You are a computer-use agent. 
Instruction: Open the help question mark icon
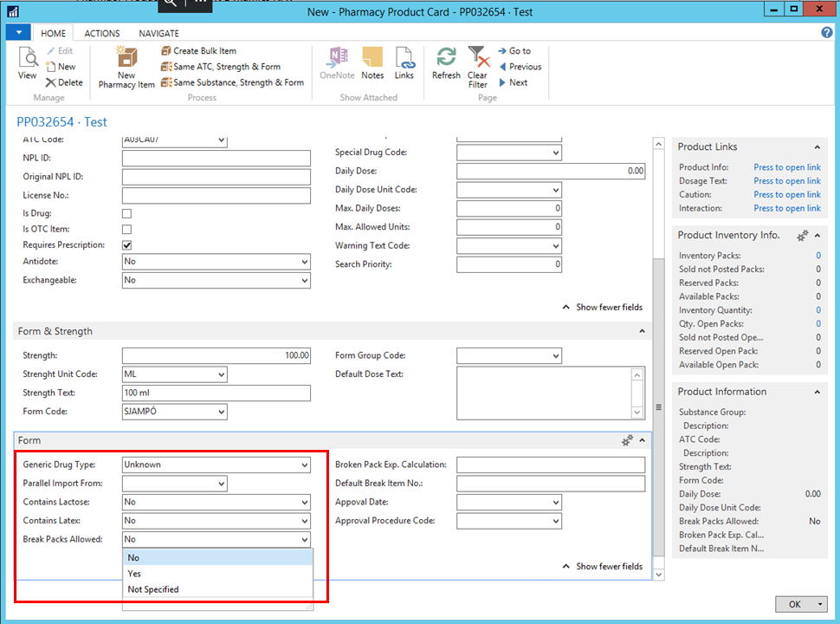[826, 33]
